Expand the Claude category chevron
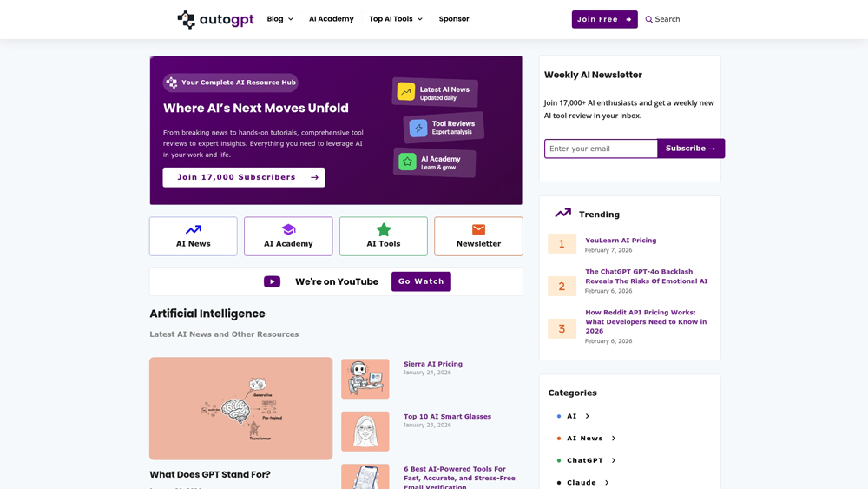The width and height of the screenshot is (868, 489). pyautogui.click(x=607, y=482)
